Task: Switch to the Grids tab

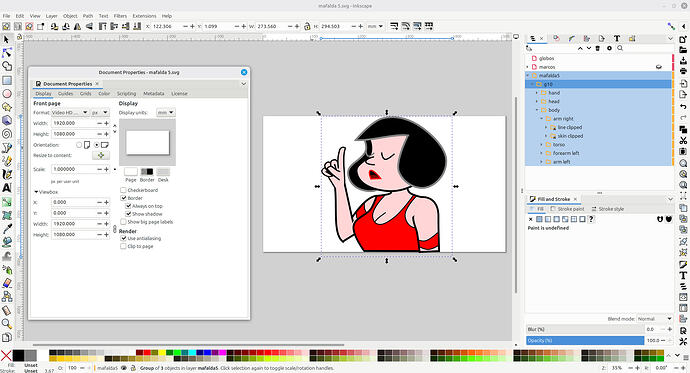Action: [x=85, y=94]
